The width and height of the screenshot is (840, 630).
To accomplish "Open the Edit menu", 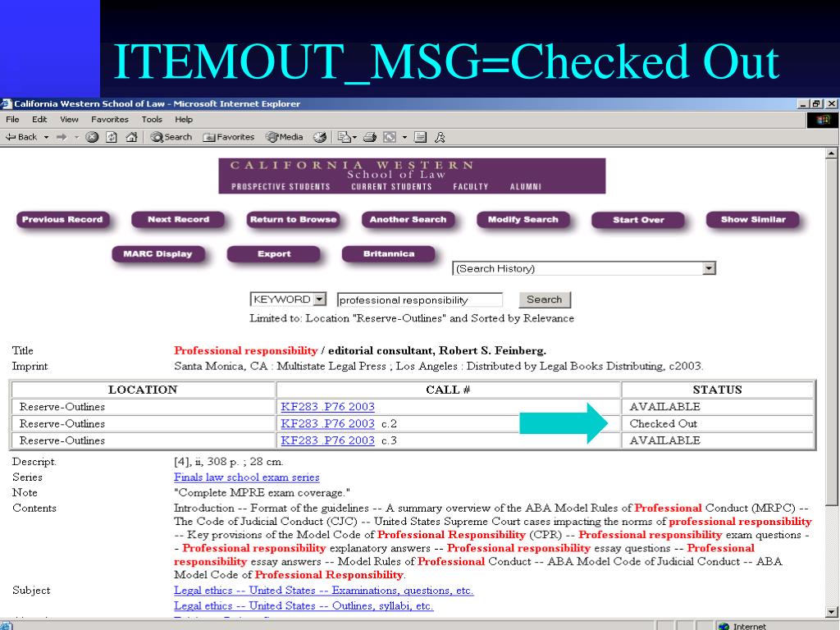I will (x=39, y=120).
